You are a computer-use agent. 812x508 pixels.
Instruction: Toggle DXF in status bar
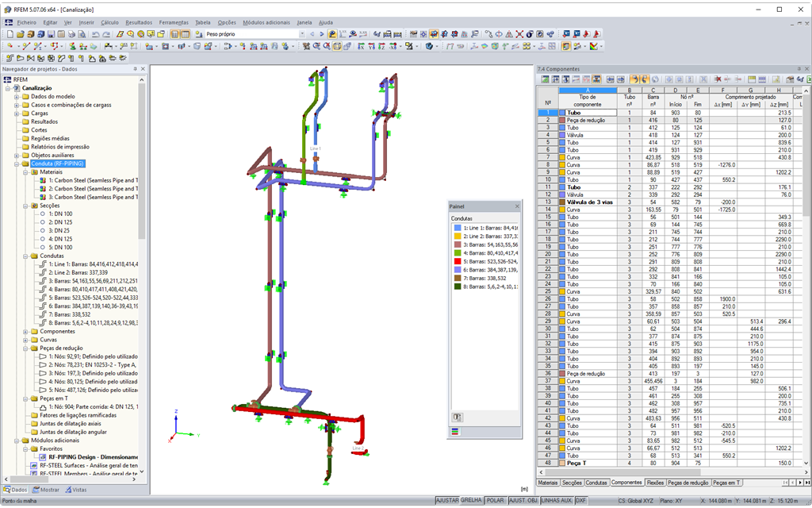[580, 501]
